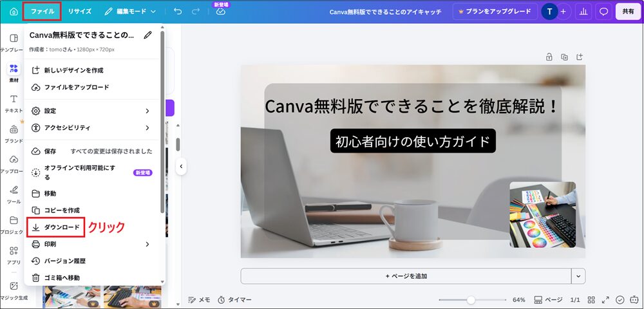Open the T profile avatar
Image resolution: width=644 pixels, height=309 pixels.
549,12
